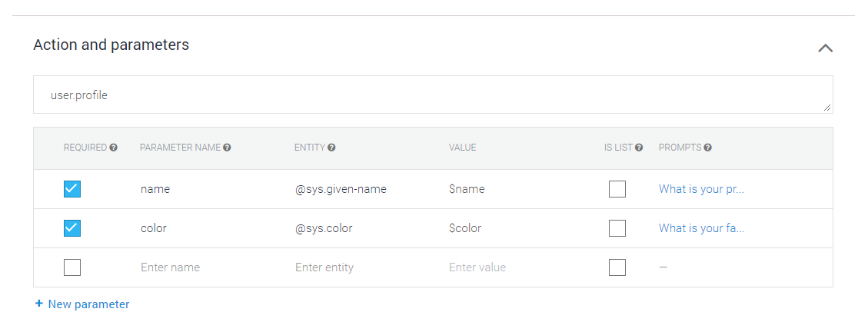868x332 pixels.
Task: Check Is List in the empty row
Action: (617, 267)
